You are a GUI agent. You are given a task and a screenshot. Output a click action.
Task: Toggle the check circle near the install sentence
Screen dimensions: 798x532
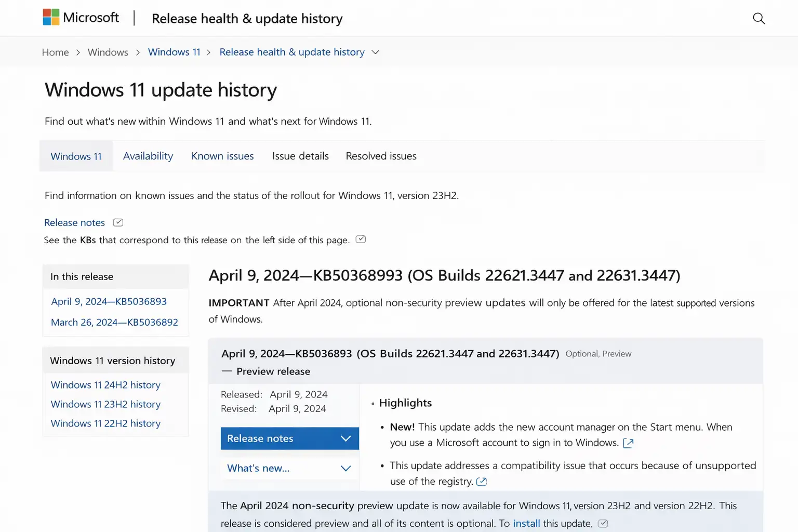click(x=603, y=524)
